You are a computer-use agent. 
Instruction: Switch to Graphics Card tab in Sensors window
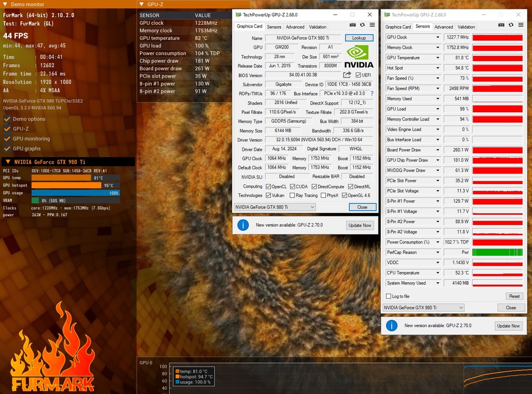[x=398, y=27]
